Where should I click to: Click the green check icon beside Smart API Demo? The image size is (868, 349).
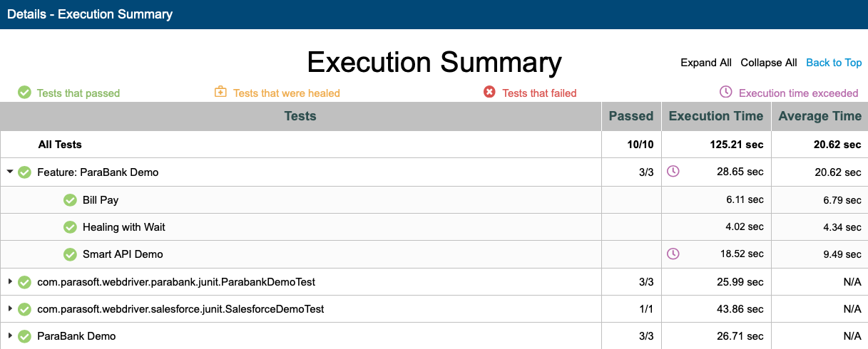[70, 254]
